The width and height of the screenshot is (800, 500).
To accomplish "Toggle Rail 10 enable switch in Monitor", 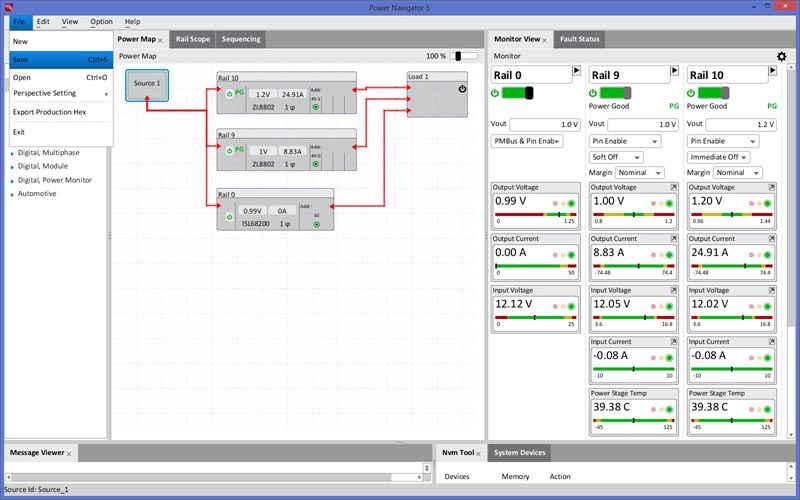I will point(713,93).
